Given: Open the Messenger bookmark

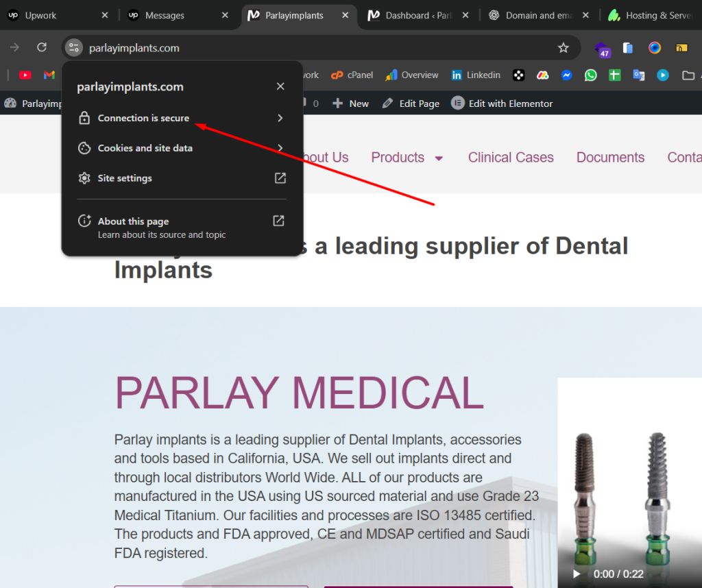Looking at the screenshot, I should click(567, 75).
